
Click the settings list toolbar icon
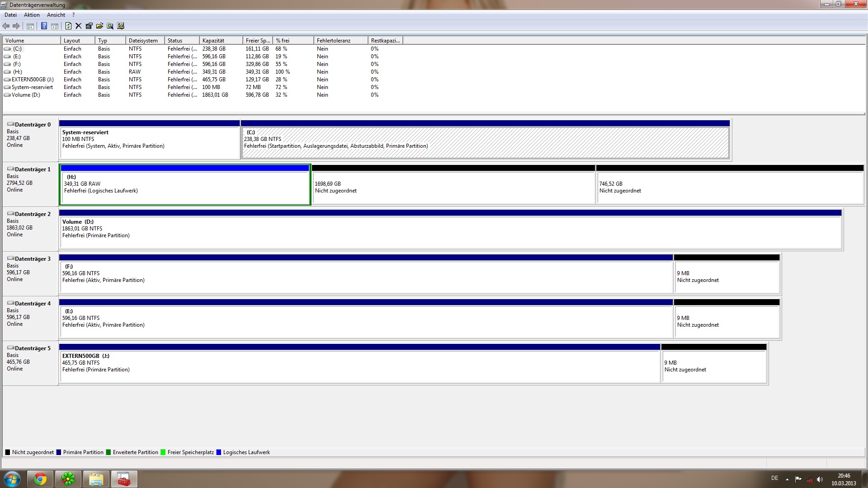tap(121, 26)
